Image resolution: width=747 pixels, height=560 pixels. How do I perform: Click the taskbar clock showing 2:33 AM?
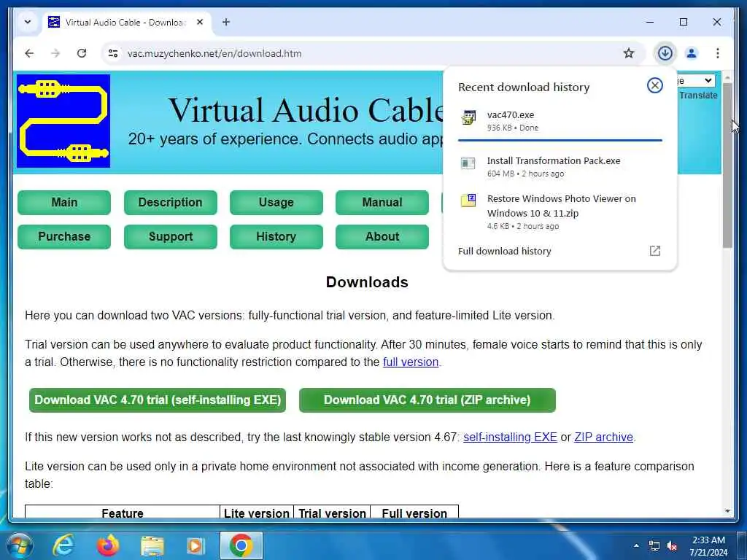point(708,546)
